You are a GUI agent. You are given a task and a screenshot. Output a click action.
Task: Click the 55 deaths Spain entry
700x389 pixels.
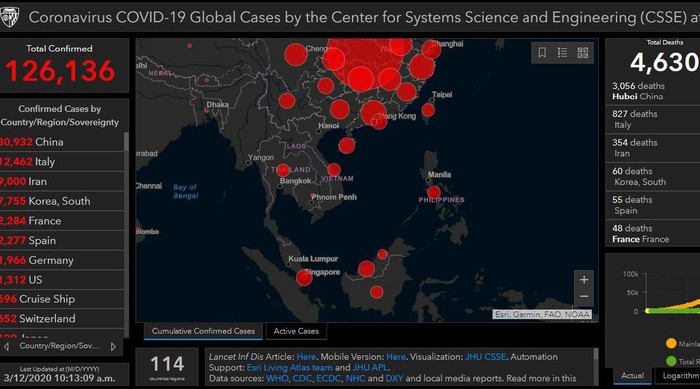click(x=653, y=205)
